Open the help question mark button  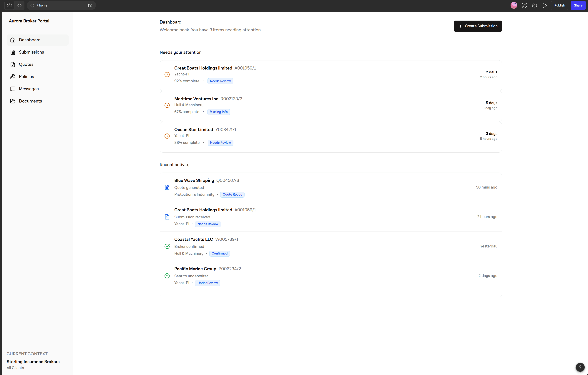(580, 367)
